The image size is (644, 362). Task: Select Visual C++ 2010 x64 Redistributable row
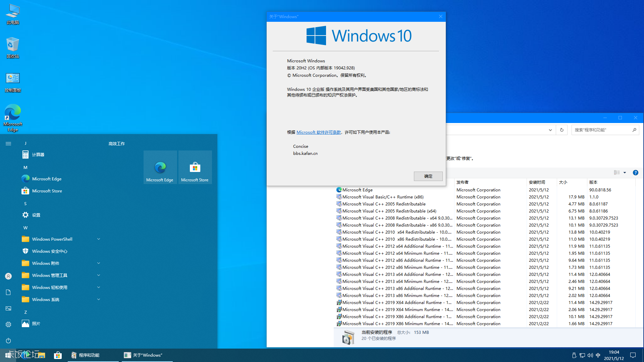tap(485, 232)
